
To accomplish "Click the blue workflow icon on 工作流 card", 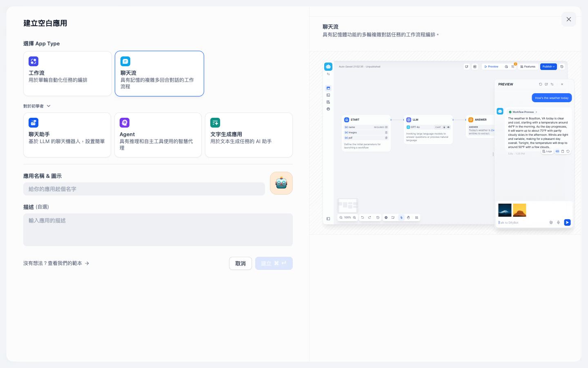I will (33, 61).
